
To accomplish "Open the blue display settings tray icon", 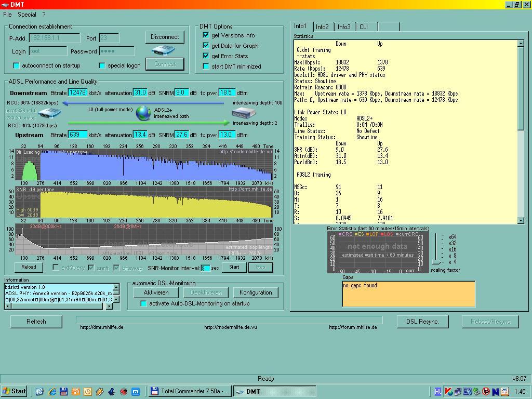I will 468,392.
